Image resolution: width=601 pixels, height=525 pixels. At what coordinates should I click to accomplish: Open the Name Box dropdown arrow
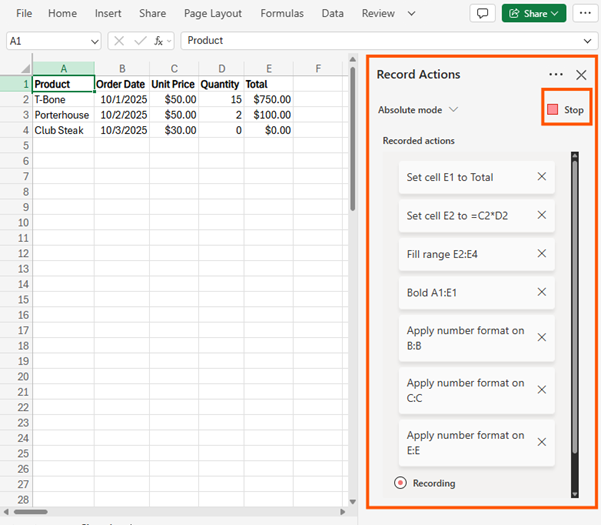[x=94, y=41]
